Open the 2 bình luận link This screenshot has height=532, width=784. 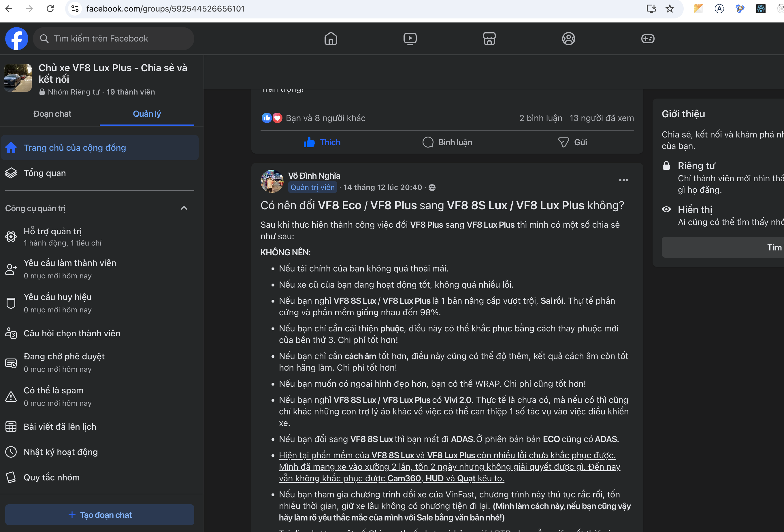(x=540, y=118)
